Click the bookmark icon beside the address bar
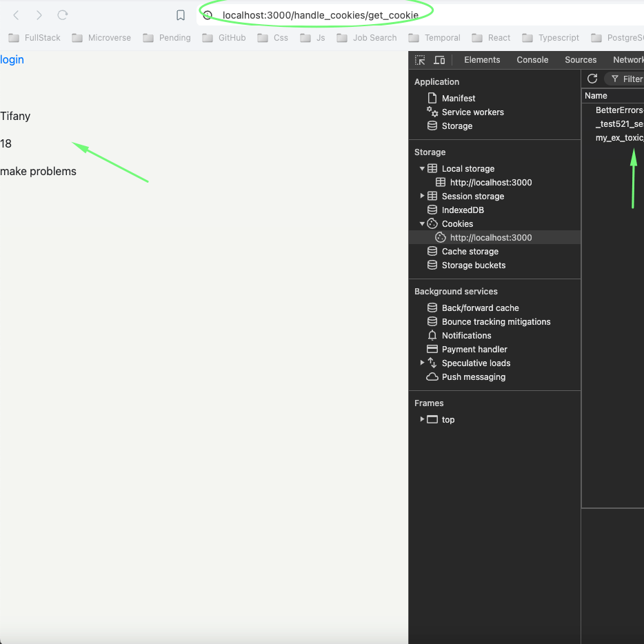644x644 pixels. tap(180, 15)
